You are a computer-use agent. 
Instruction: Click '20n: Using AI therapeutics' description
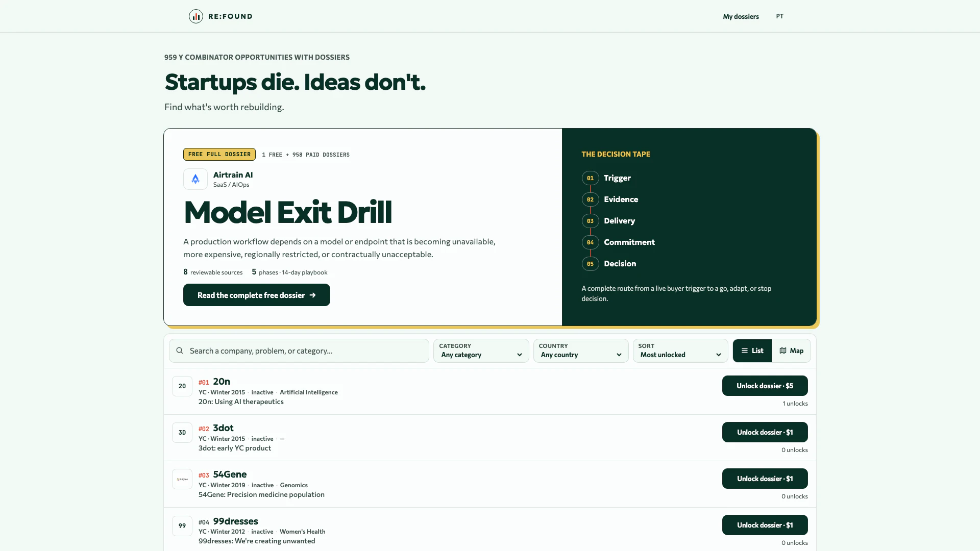click(241, 402)
